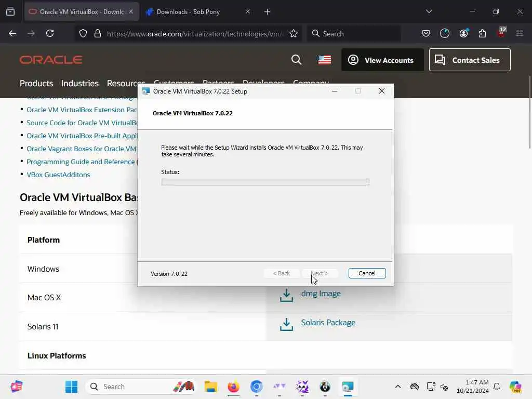Open the VirtualBox Pre-built Appliances link
The width and height of the screenshot is (532, 399).
coord(82,136)
